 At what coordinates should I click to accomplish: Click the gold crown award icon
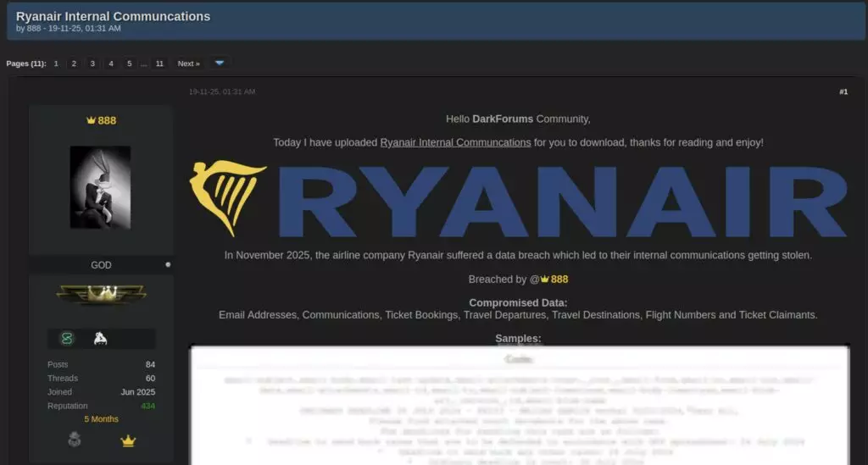pyautogui.click(x=129, y=440)
